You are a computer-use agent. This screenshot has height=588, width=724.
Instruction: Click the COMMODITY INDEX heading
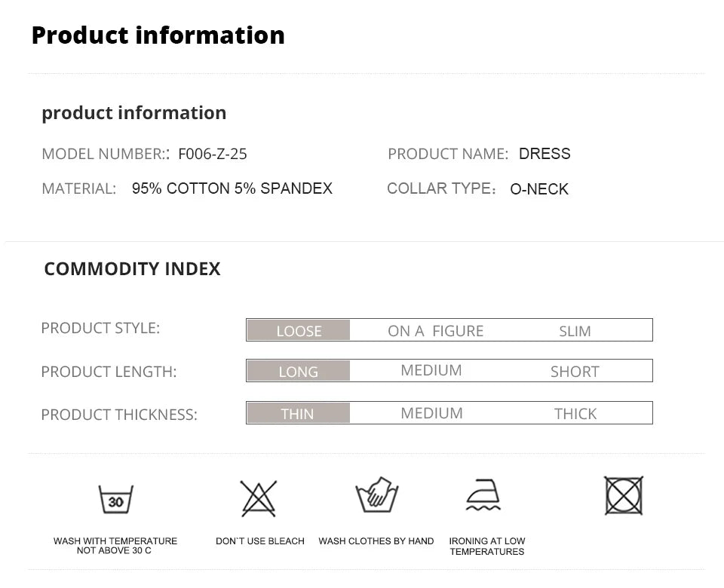132,269
